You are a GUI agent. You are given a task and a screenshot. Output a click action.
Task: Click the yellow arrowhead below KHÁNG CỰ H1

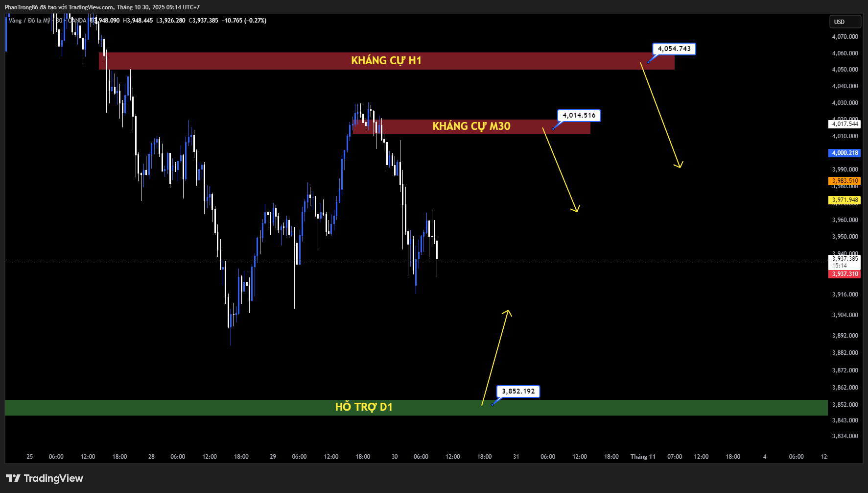[679, 165]
